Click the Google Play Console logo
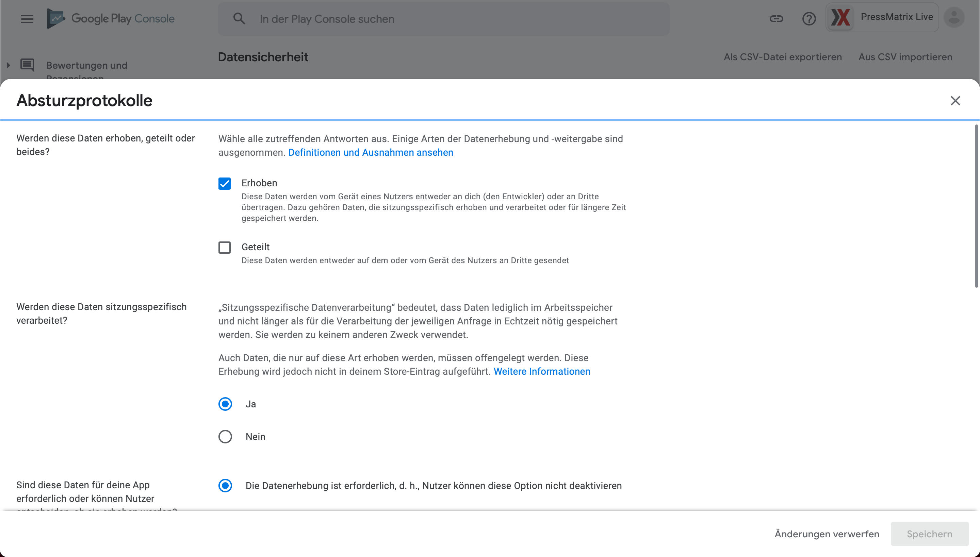Screen dimensions: 980x557 [111, 18]
